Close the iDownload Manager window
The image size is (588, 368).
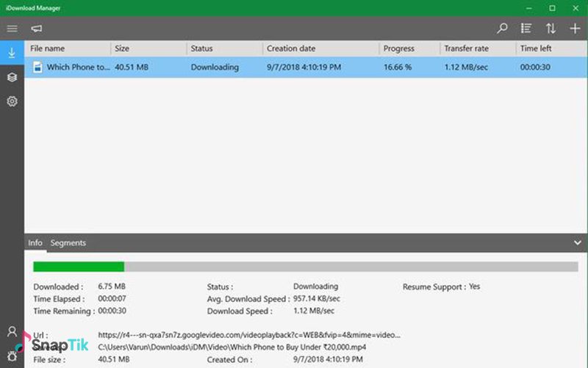576,8
